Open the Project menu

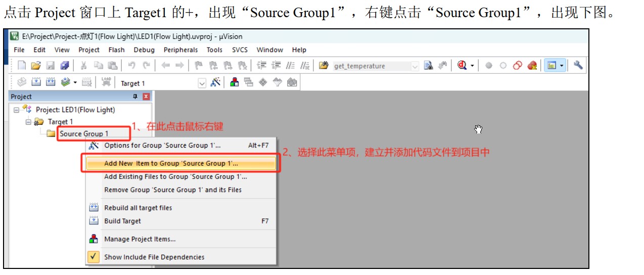(89, 50)
